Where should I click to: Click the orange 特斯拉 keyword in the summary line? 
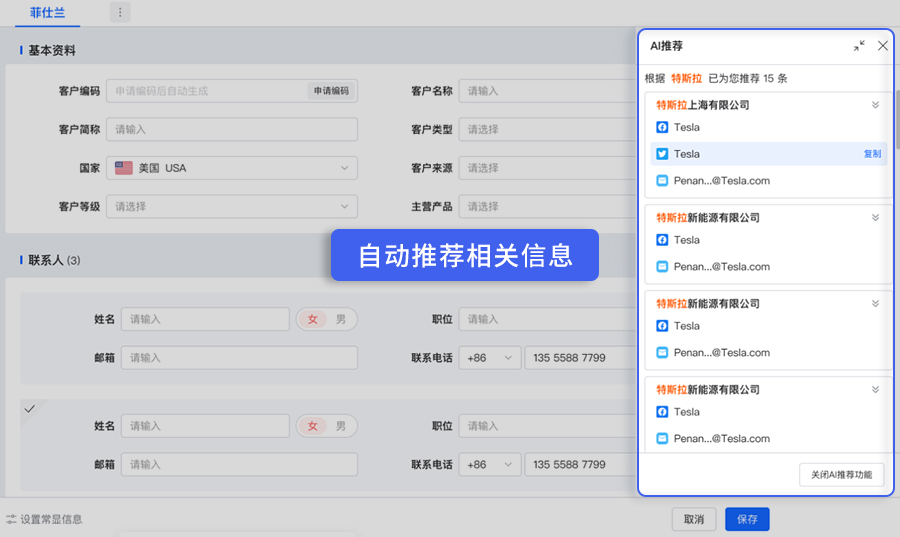pos(686,79)
